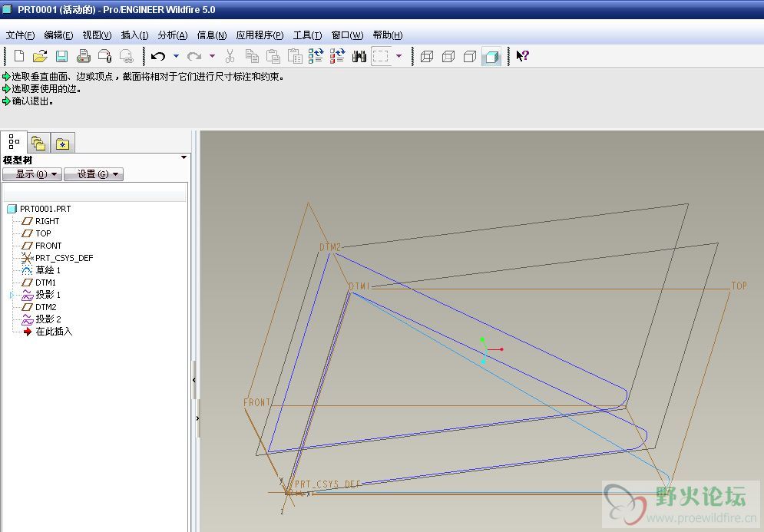Switch display to Hidden Line mode
Image resolution: width=764 pixels, height=532 pixels.
448,57
